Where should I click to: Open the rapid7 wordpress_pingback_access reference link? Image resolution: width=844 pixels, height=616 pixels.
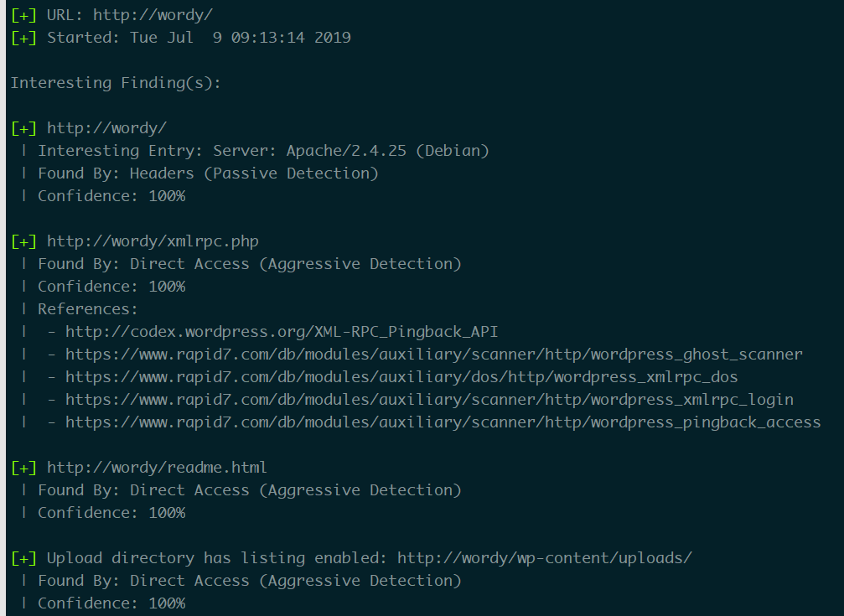443,422
